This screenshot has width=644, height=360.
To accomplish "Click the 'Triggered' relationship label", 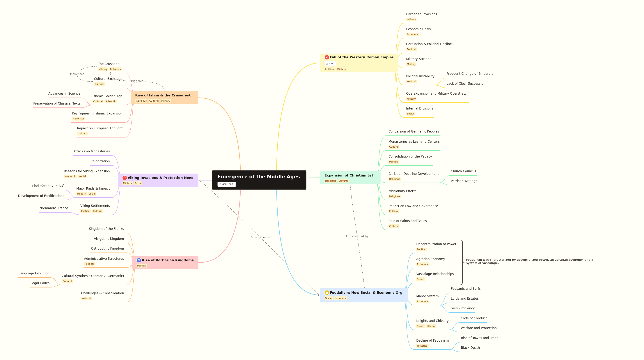I will click(x=137, y=81).
